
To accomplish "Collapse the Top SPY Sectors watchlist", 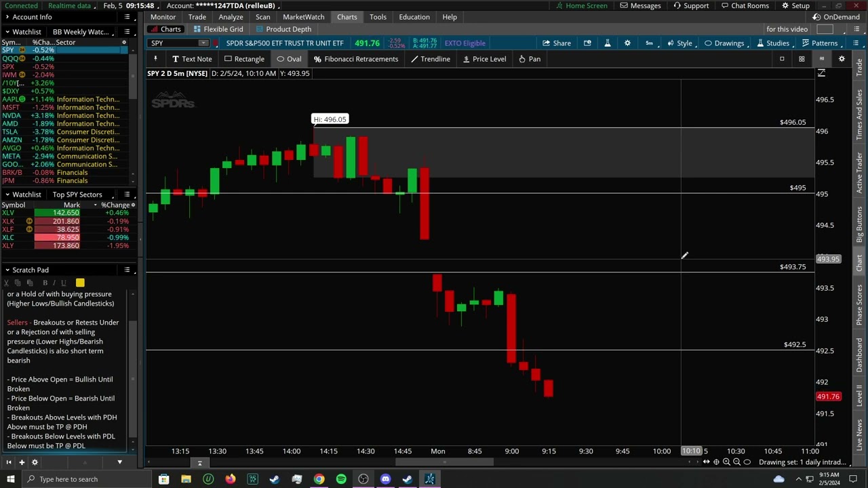I will pyautogui.click(x=6, y=195).
